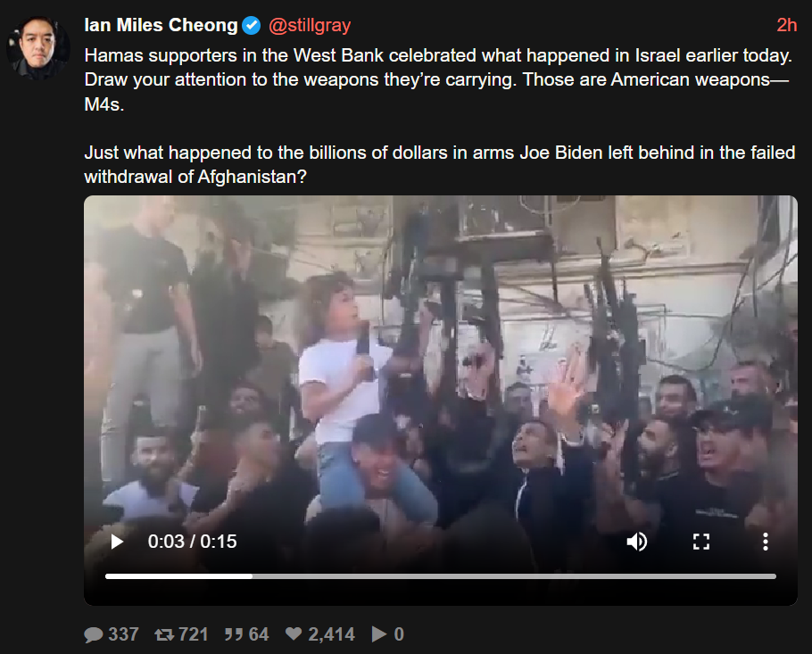Click the 721 retweets count
Screen dimensions: 812x654
coord(193,634)
